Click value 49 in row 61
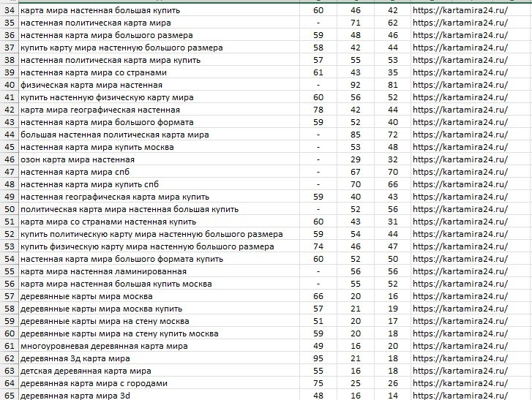This screenshot has width=532, height=400. coord(318,346)
